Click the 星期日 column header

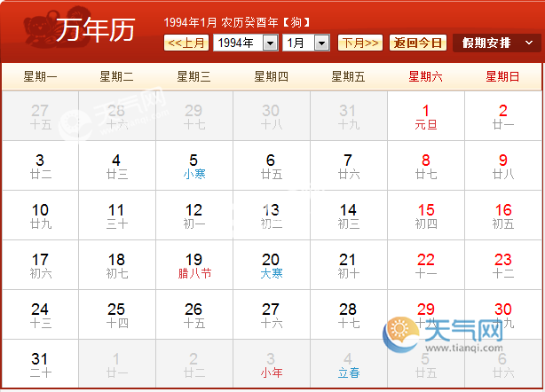pyautogui.click(x=502, y=77)
